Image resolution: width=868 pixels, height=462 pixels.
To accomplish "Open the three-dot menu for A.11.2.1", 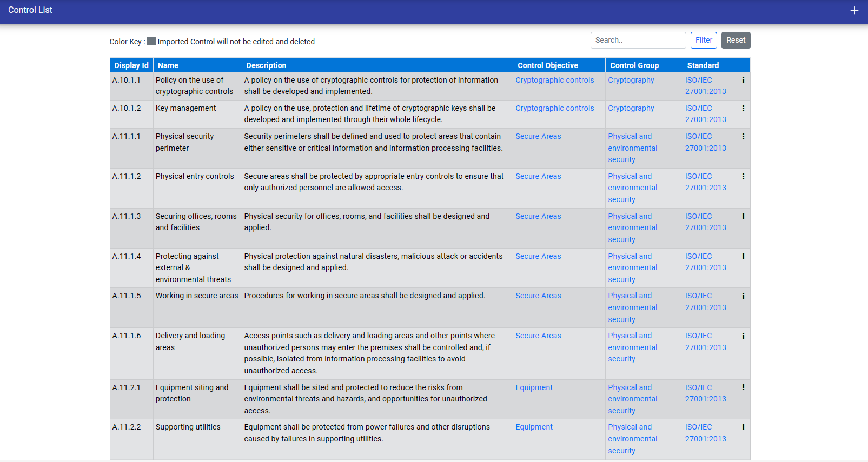I will coord(743,387).
